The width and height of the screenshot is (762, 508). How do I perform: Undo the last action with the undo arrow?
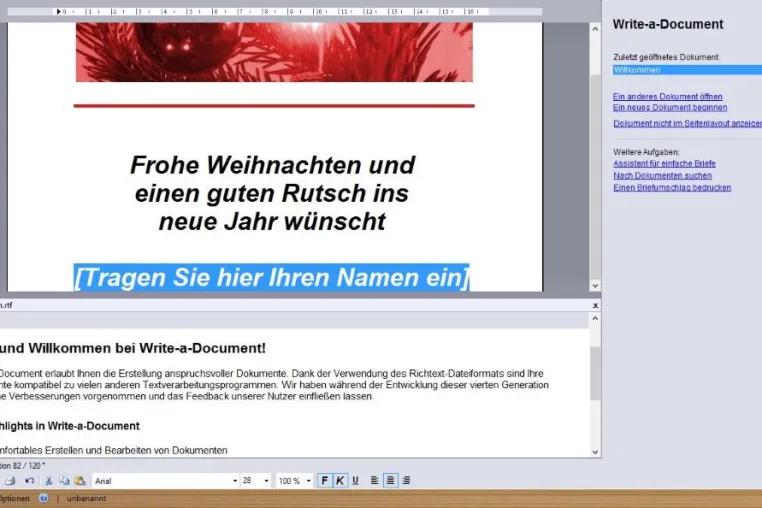[29, 481]
